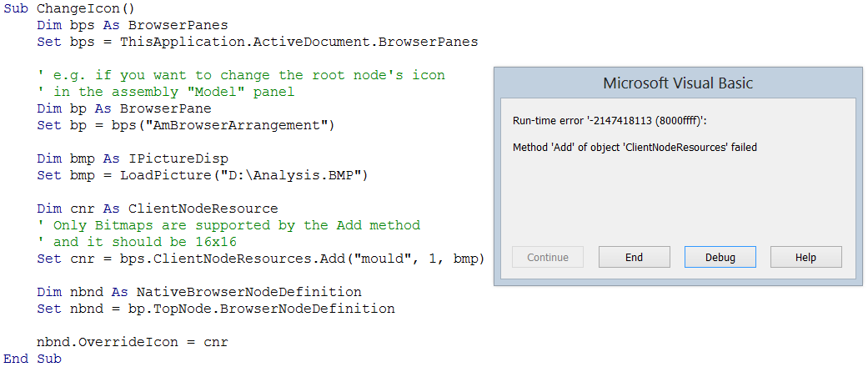The height and width of the screenshot is (372, 868).
Task: Click the Dim cnr As ClientNodeResource line
Action: tap(157, 209)
